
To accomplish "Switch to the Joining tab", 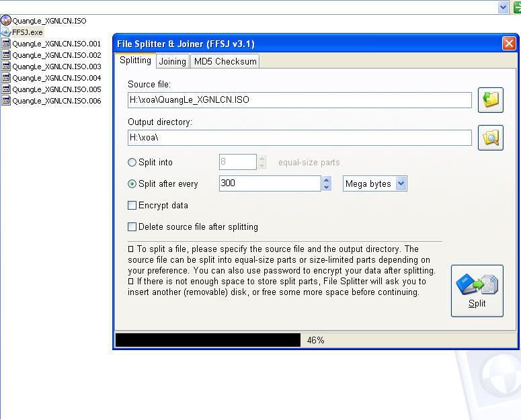I will [173, 61].
